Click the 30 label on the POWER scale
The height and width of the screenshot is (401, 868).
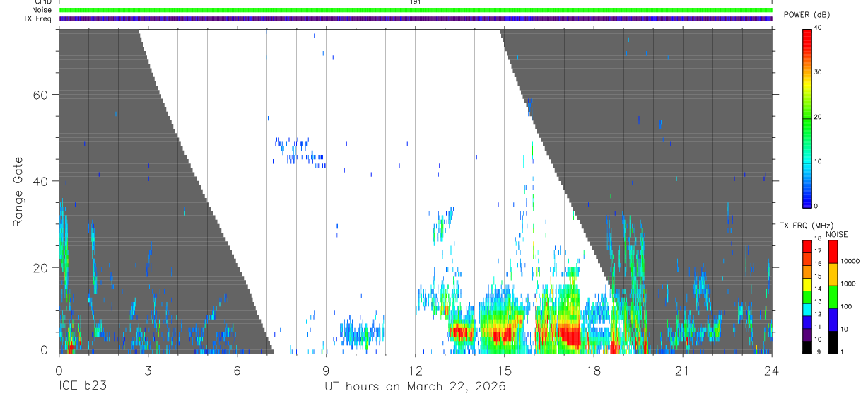(x=819, y=73)
